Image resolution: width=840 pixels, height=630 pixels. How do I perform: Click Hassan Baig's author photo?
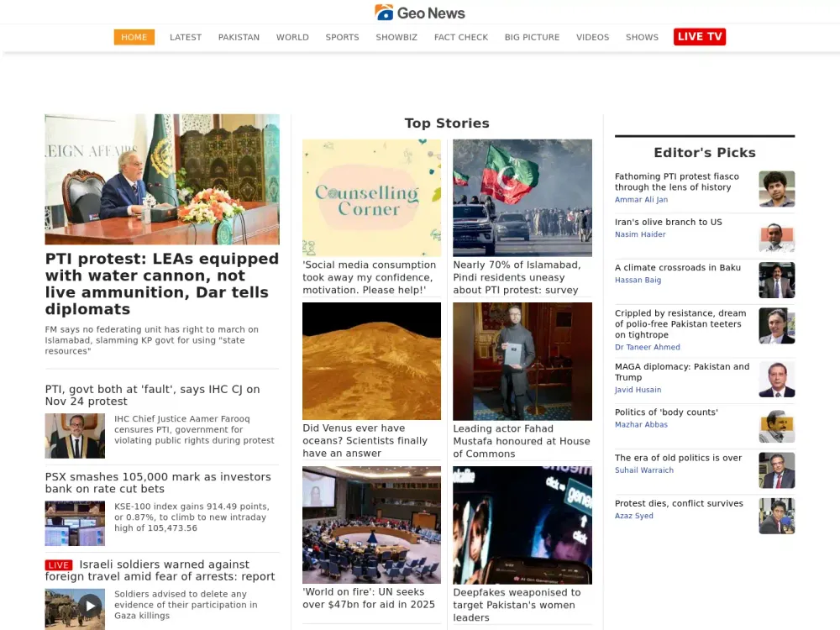(777, 280)
